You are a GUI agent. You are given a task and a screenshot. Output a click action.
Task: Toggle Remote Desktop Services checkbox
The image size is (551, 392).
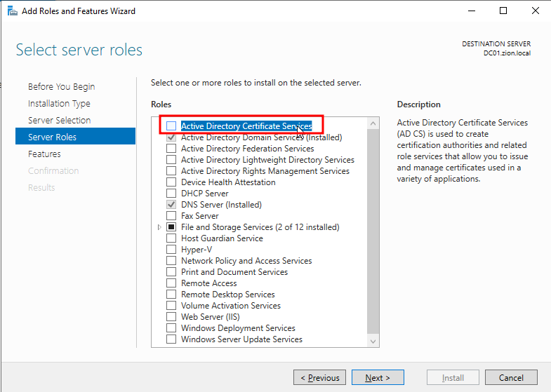(171, 295)
